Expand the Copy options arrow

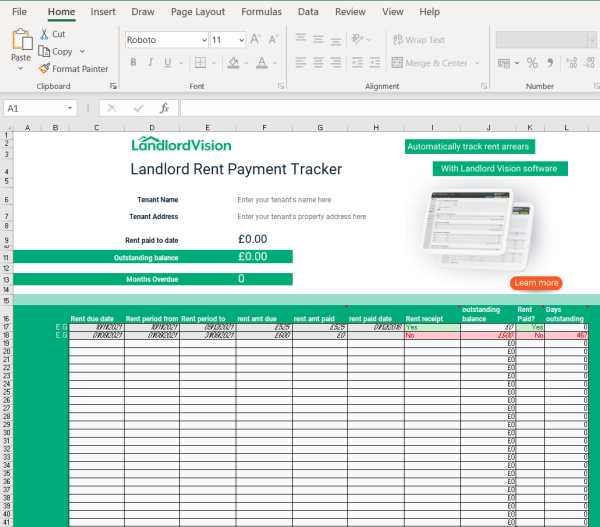pos(82,51)
